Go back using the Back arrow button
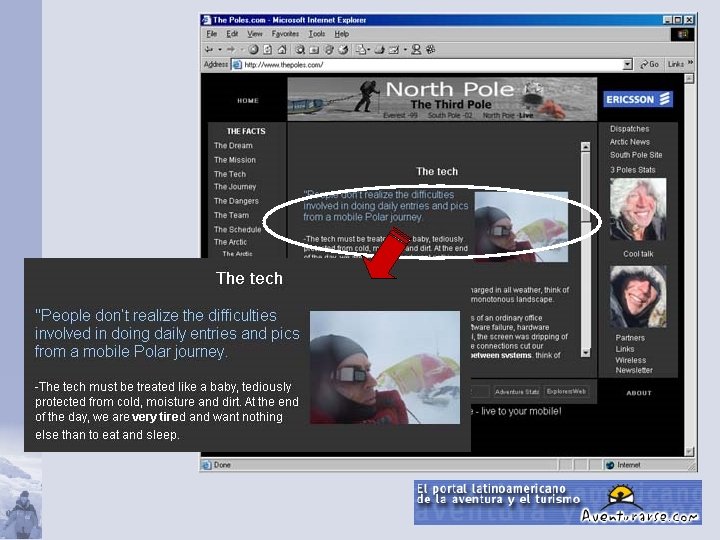Image resolution: width=720 pixels, height=540 pixels. coord(209,50)
